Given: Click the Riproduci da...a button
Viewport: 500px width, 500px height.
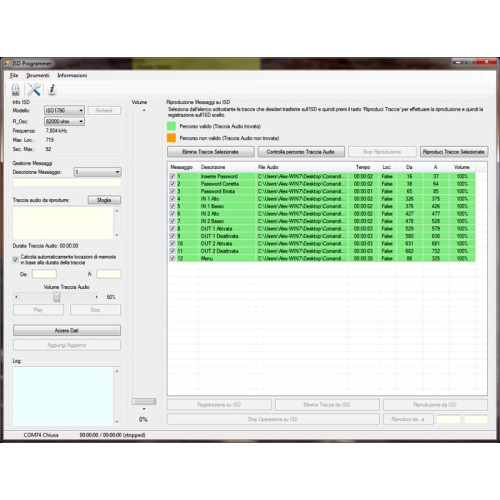Looking at the screenshot, I should coord(408,419).
